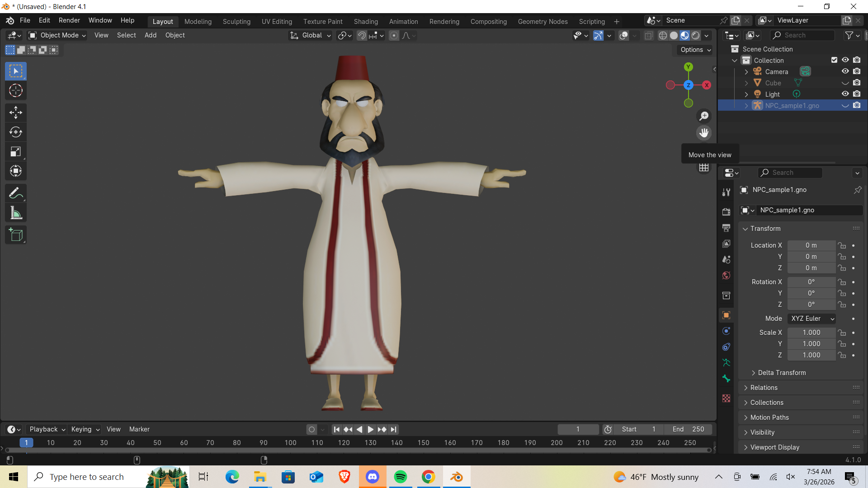Image resolution: width=868 pixels, height=488 pixels.
Task: Click the viewport Options button
Action: click(x=695, y=50)
